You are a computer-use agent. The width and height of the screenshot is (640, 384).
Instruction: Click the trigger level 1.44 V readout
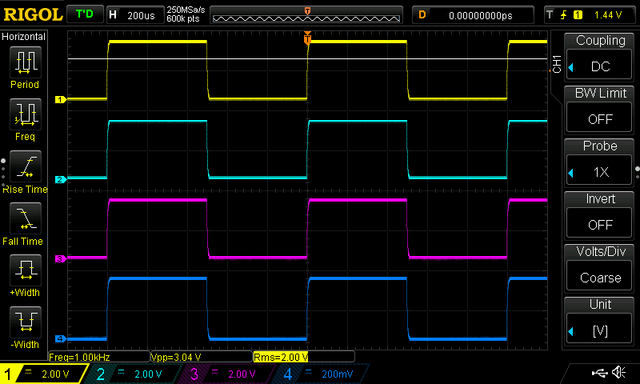[608, 15]
